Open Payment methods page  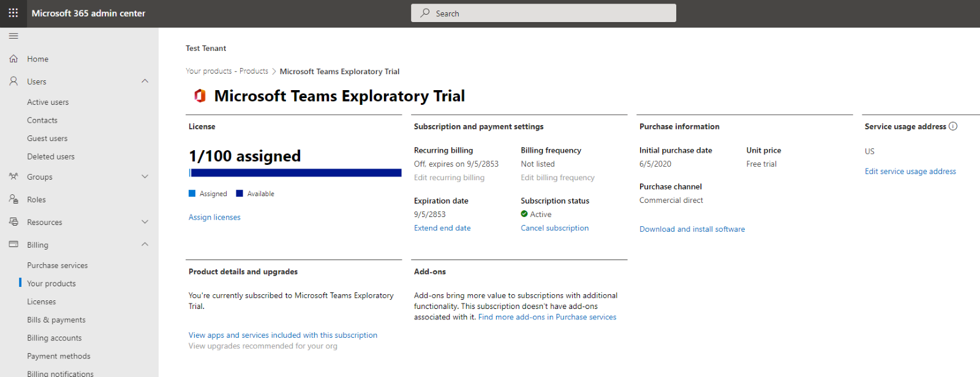(x=59, y=356)
